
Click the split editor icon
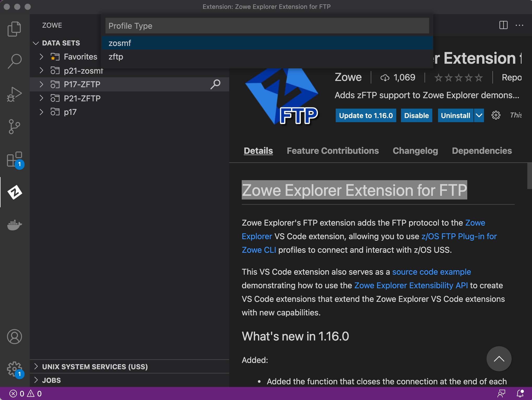(503, 25)
